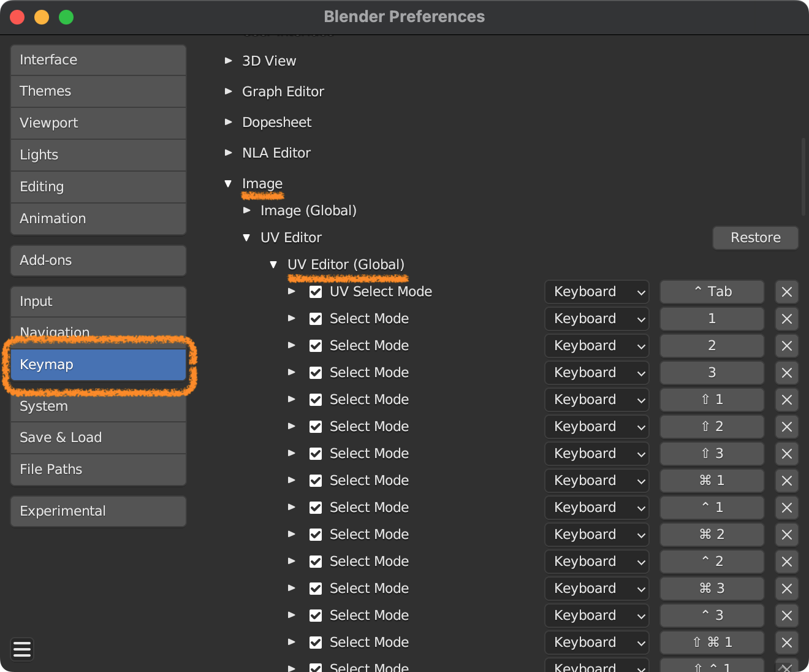Remove the ⇧ ⌘ 1 shortcut entry

click(787, 643)
